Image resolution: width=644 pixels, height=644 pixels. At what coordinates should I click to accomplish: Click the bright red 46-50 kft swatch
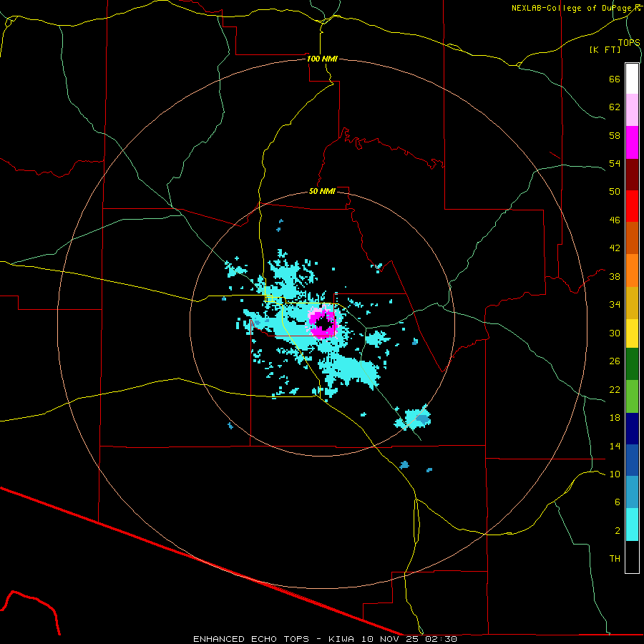pos(632,206)
